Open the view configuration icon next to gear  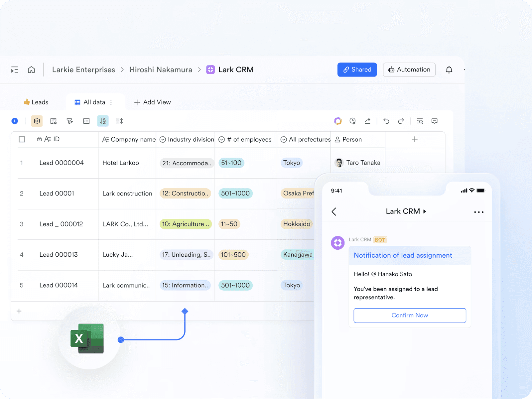(x=53, y=121)
